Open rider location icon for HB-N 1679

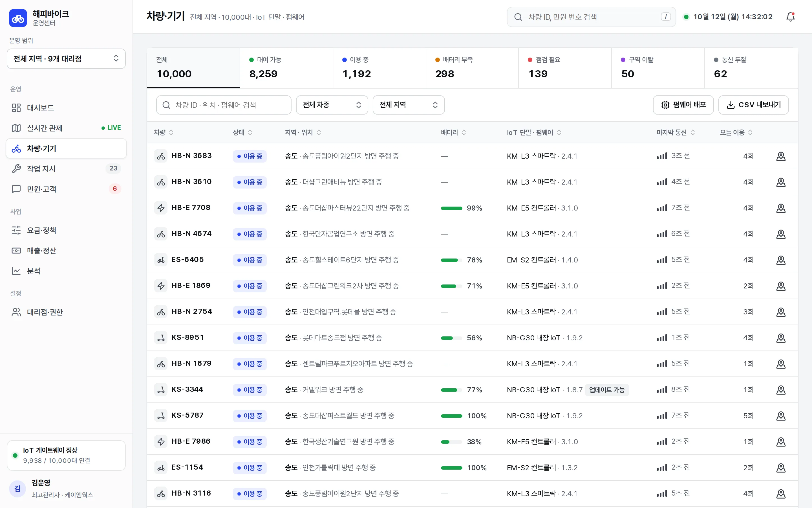(x=781, y=364)
